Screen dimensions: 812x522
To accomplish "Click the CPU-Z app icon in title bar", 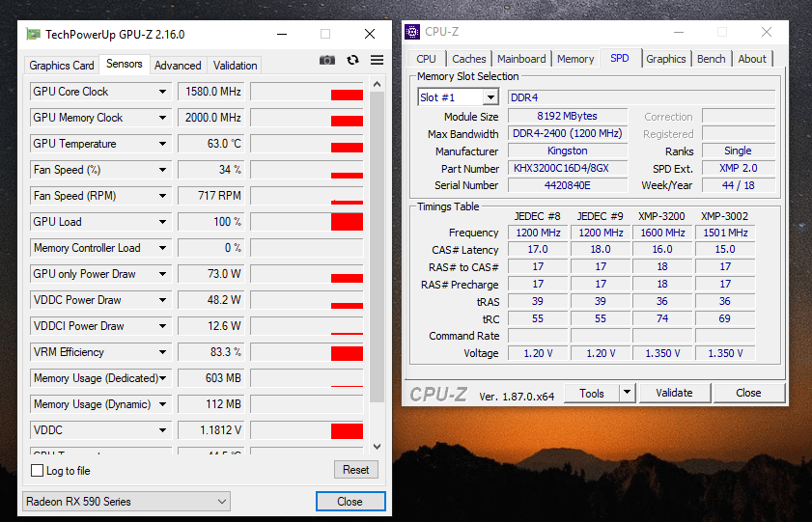I will [411, 32].
